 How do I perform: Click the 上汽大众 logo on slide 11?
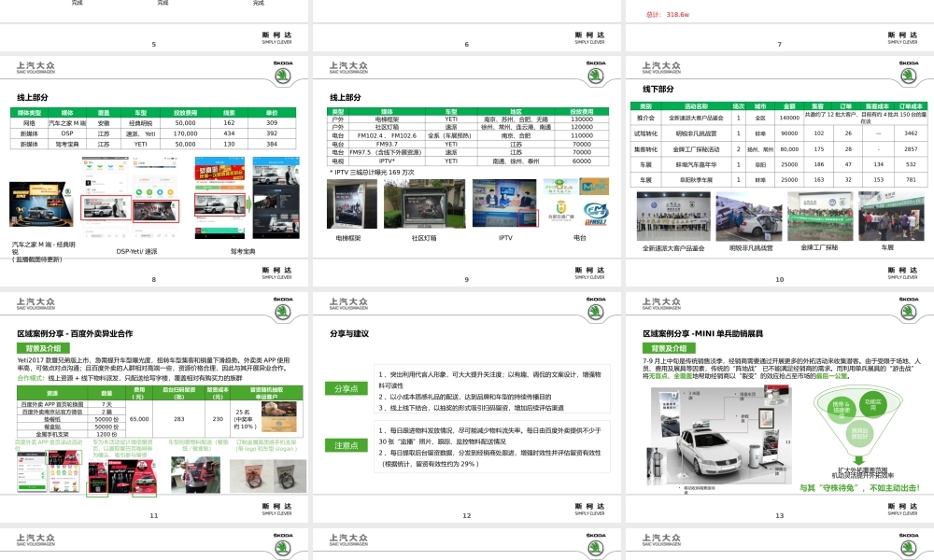pos(35,303)
